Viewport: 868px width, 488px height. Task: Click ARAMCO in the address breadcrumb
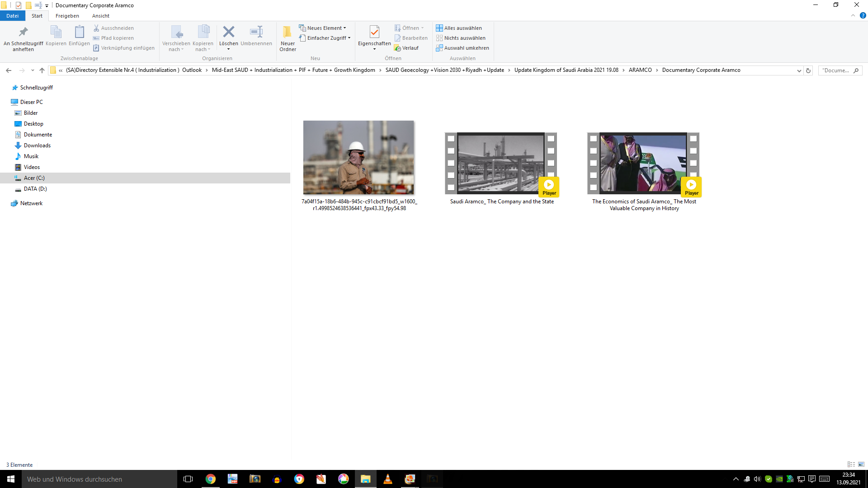[x=640, y=70]
